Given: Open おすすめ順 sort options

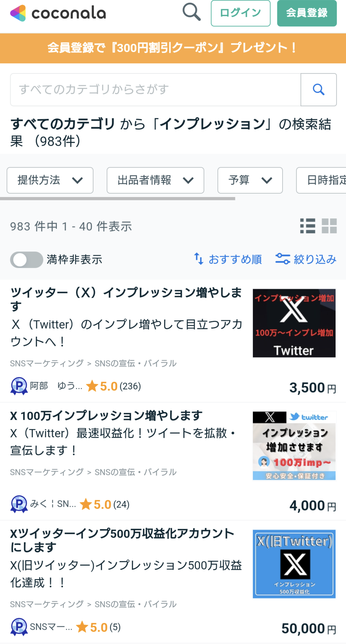Looking at the screenshot, I should (x=228, y=259).
